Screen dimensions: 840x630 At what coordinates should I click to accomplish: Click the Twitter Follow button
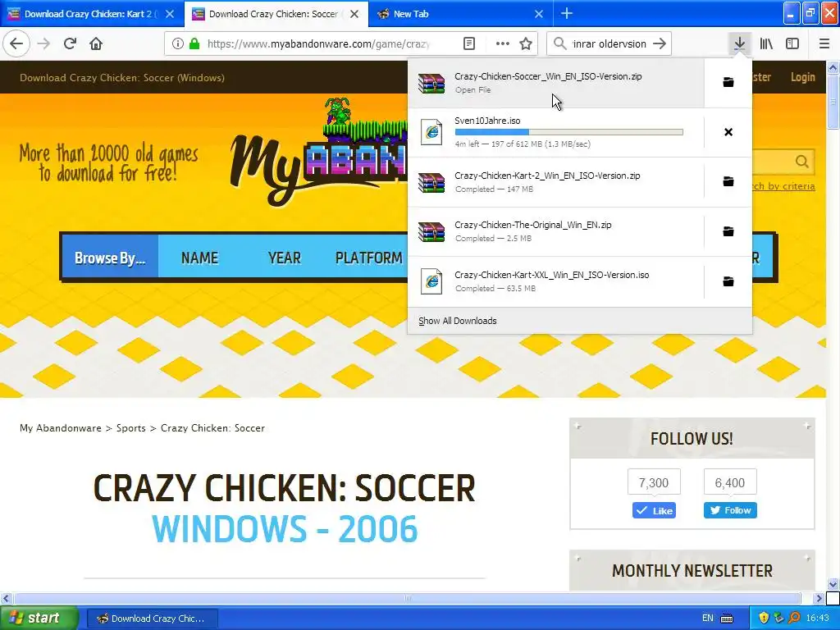pyautogui.click(x=730, y=510)
